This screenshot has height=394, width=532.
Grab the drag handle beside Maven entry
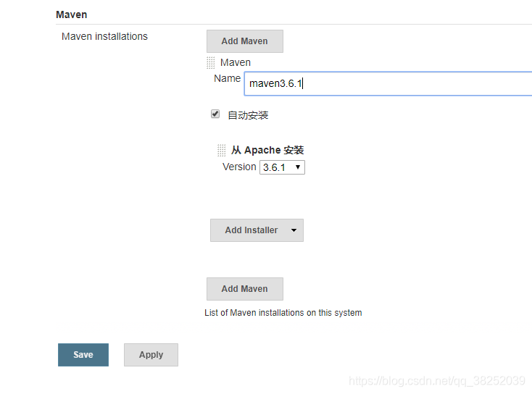211,63
